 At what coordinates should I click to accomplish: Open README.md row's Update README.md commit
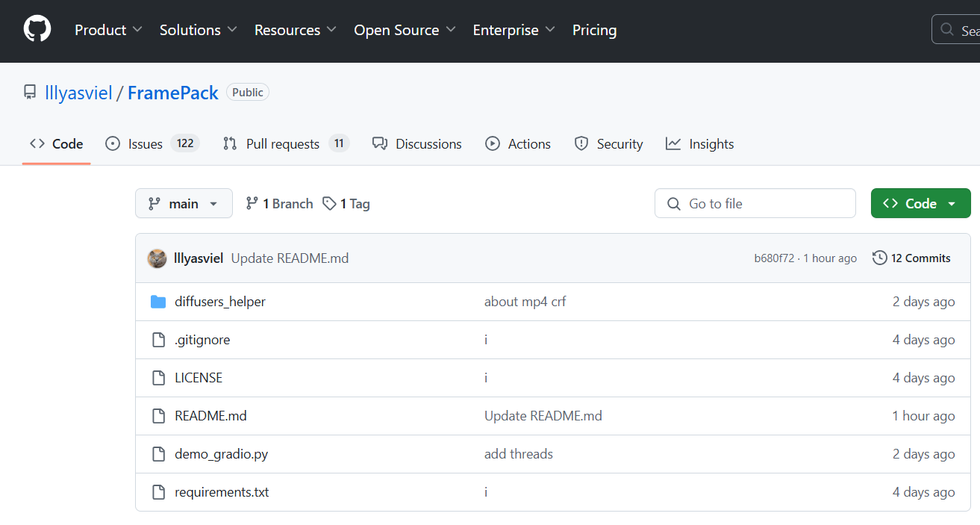(543, 416)
